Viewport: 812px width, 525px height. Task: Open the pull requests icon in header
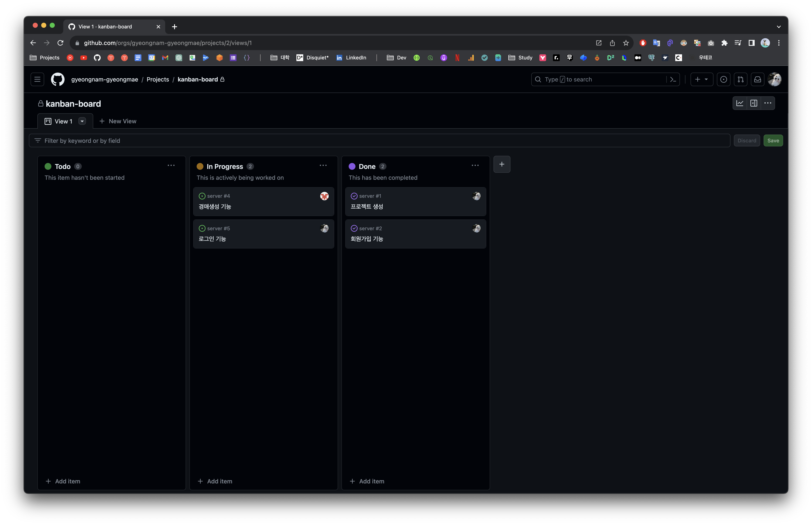click(x=740, y=79)
